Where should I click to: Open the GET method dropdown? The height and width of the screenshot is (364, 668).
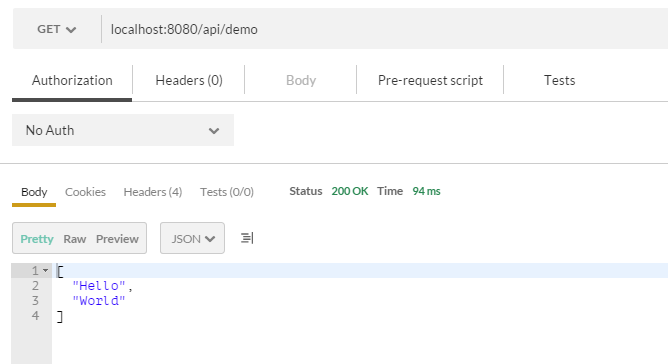57,29
